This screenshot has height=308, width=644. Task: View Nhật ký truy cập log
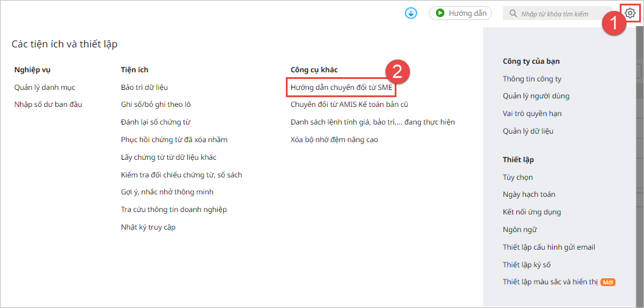click(148, 227)
